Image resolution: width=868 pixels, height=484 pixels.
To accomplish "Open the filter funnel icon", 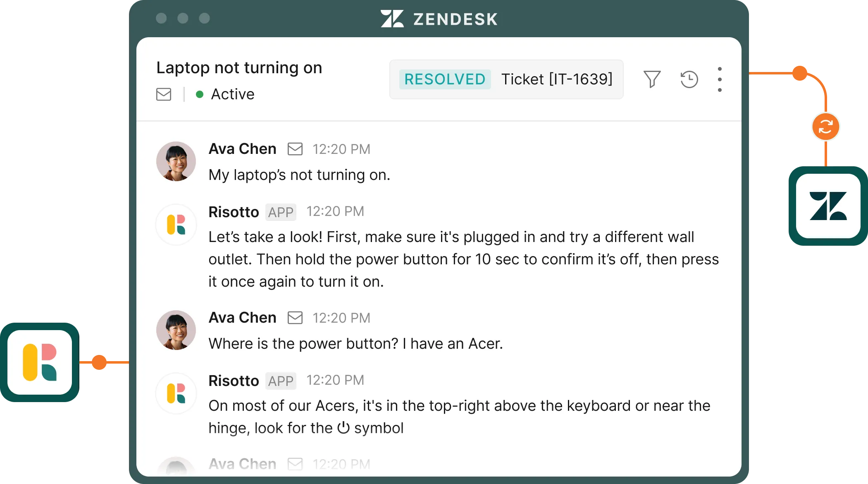I will 652,79.
